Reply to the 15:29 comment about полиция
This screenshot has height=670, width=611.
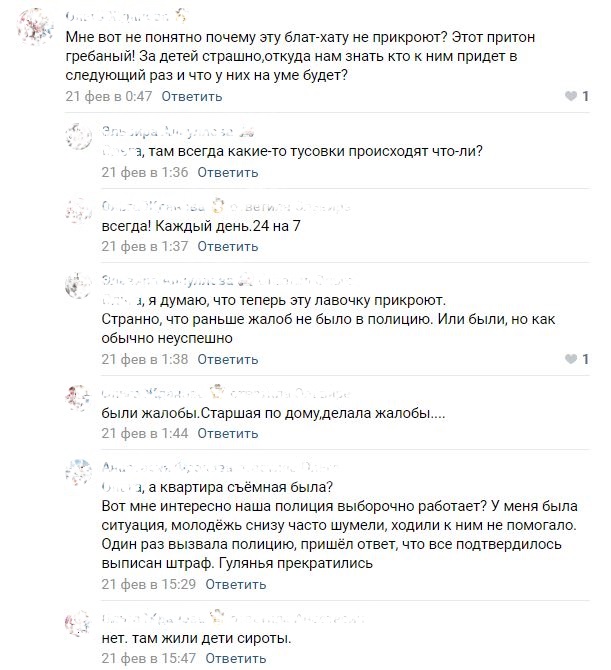(236, 584)
